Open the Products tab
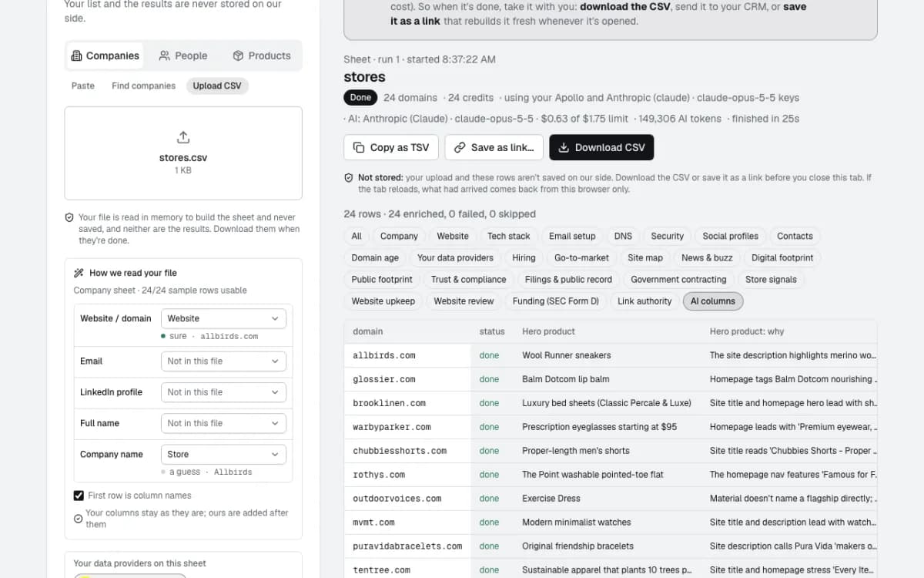Screen dimensions: 924x578 [262, 55]
